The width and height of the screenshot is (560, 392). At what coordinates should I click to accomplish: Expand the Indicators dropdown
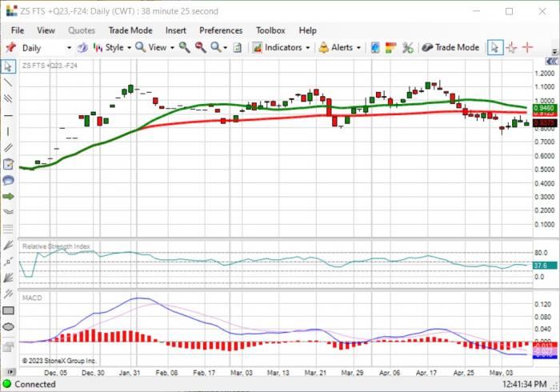(x=281, y=47)
